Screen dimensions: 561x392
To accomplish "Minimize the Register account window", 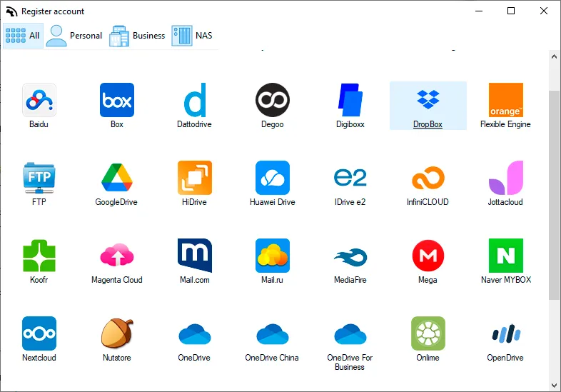I will pos(479,11).
